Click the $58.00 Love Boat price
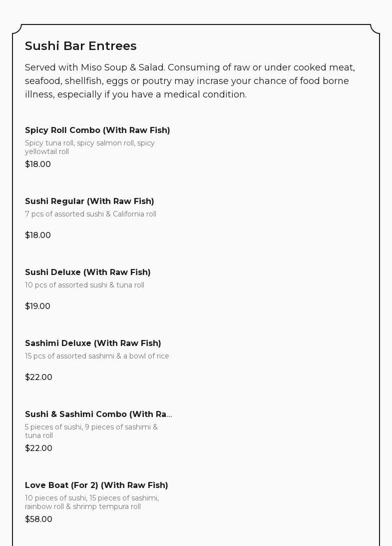Image resolution: width=392 pixels, height=546 pixels. (38, 519)
